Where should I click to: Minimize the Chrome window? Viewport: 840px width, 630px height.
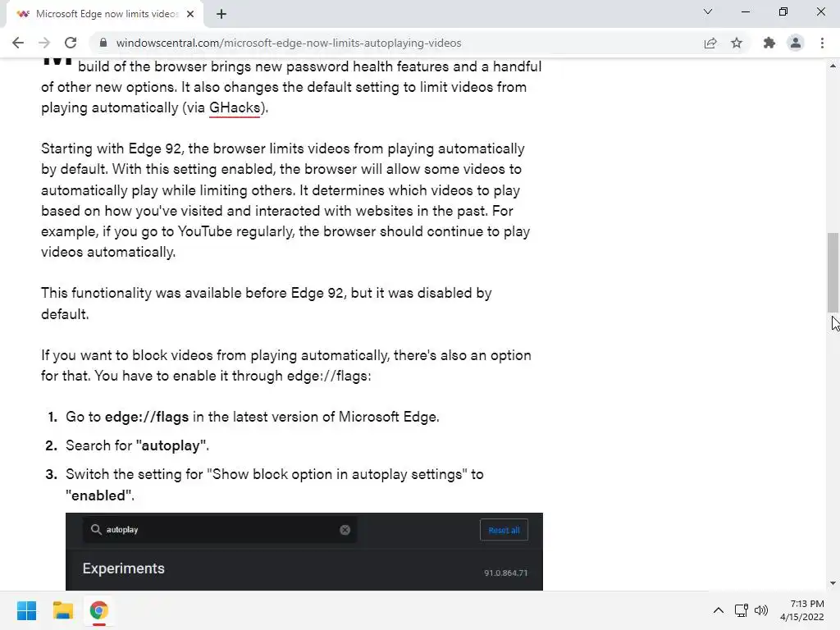click(745, 11)
